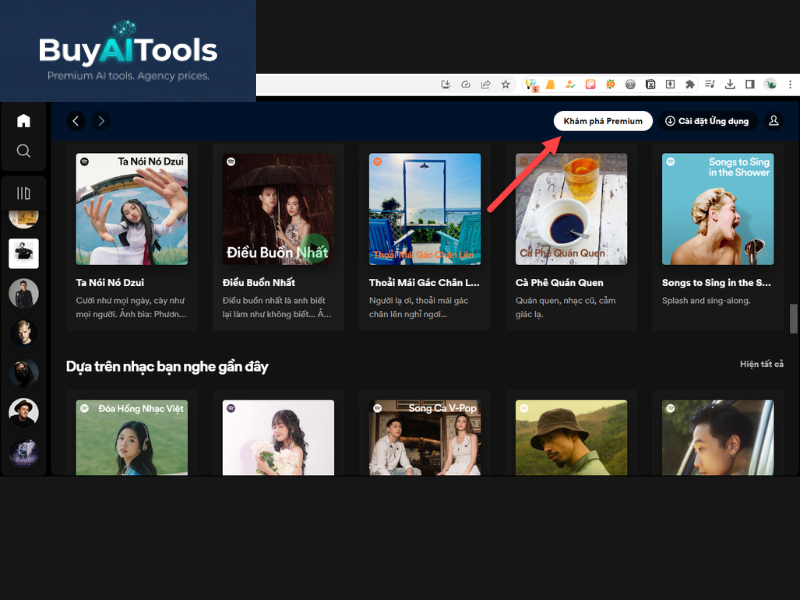
Task: Open Thoải Mái Gác Chân Lên playlist
Action: [424, 208]
